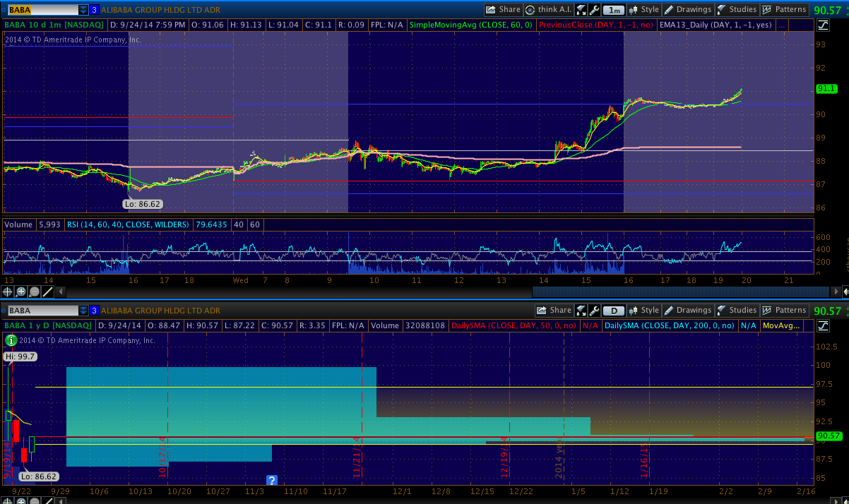Click the blue color link box labeled 3

tap(94, 10)
